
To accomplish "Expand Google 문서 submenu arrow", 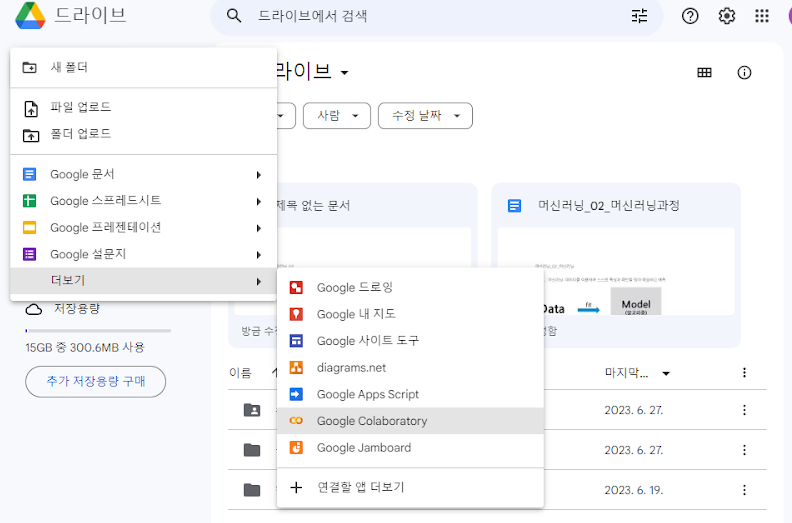I will point(259,175).
